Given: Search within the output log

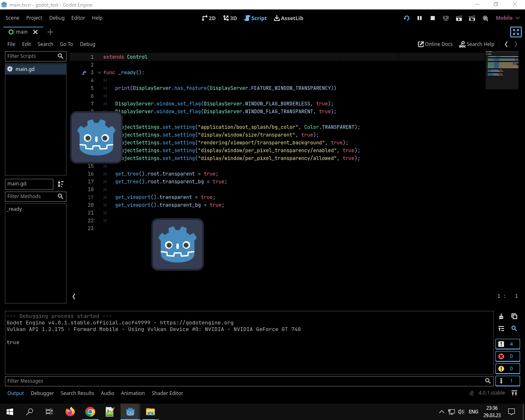Looking at the screenshot, I should coord(514,329).
